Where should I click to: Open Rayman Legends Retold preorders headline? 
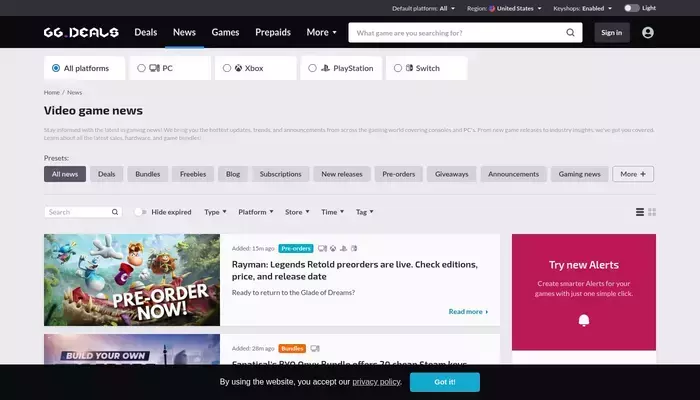click(x=355, y=270)
